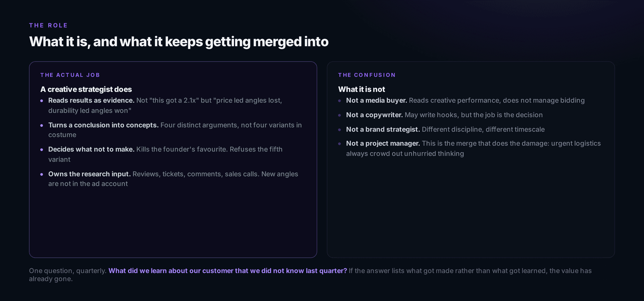This screenshot has width=644, height=301.
Task: Click 'THE ACTUAL JOB' card label
Action: 70,75
